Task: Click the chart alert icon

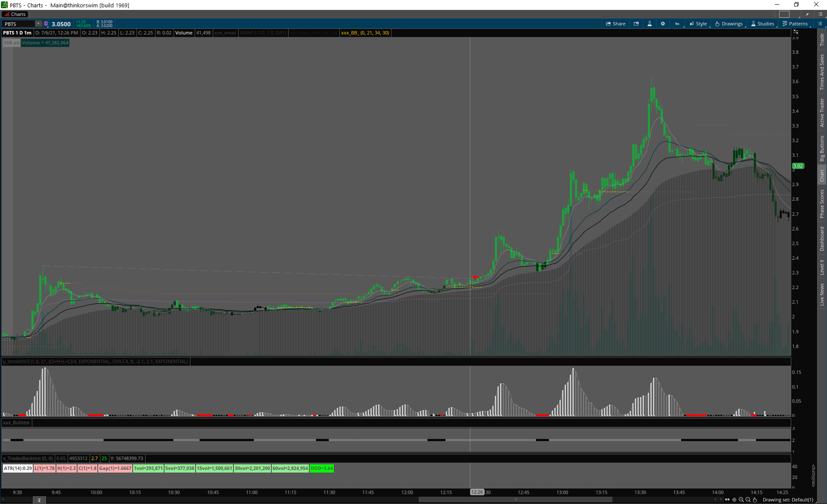Action: [x=636, y=24]
